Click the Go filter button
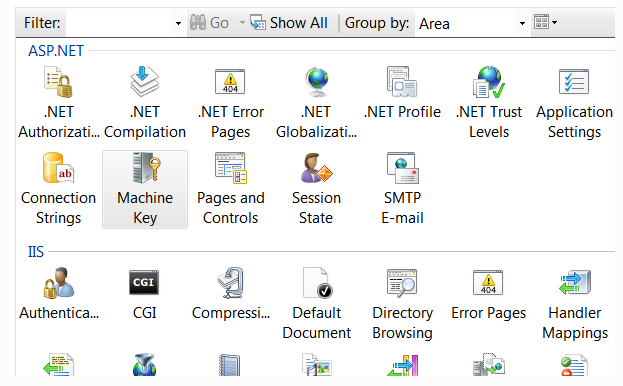The image size is (623, 386). [x=209, y=23]
